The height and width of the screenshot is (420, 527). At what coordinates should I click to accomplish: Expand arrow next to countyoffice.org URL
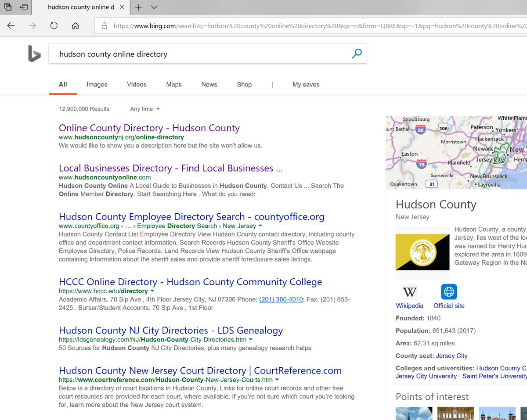pyautogui.click(x=260, y=226)
